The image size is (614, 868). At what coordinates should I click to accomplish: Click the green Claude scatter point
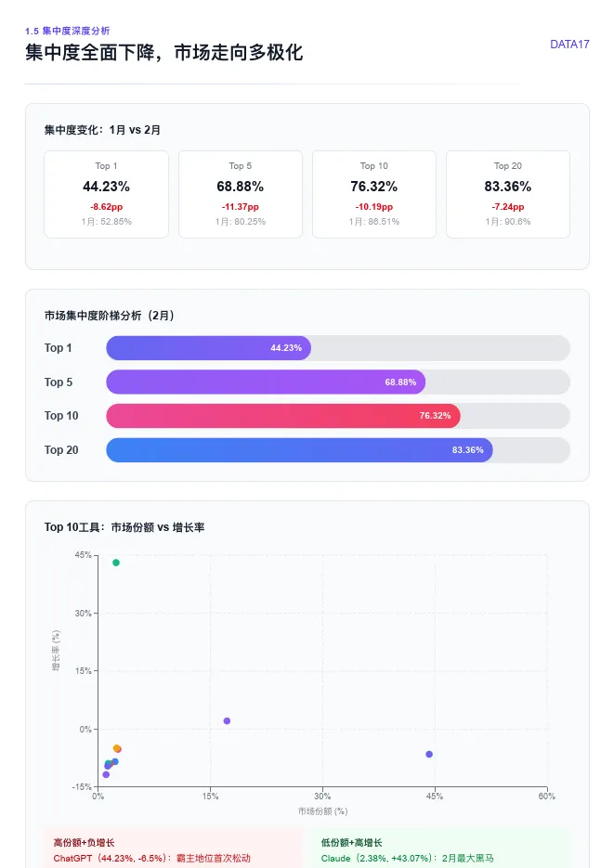(x=116, y=563)
